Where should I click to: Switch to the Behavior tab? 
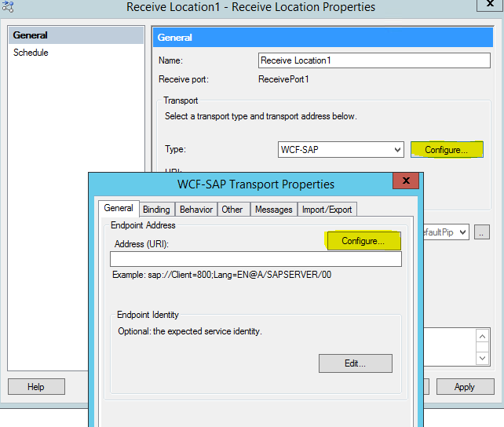pyautogui.click(x=196, y=210)
